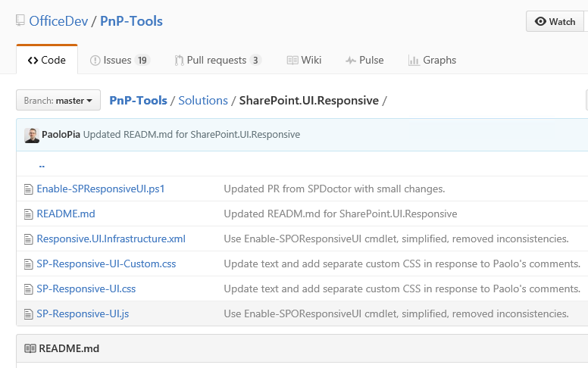588x368 pixels.
Task: Click the file icon next to SP-Responsive-UI.js
Action: coord(29,313)
